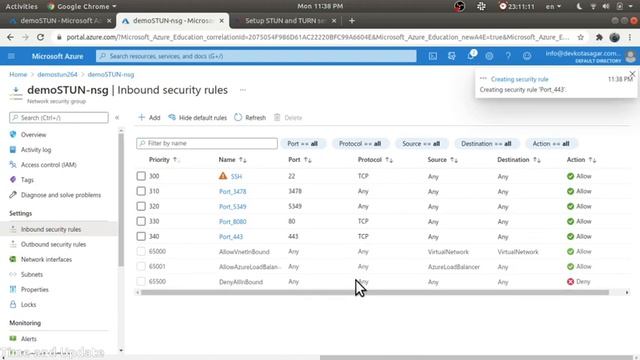Image resolution: width=640 pixels, height=360 pixels.
Task: Open the Port == all filter
Action: tap(302, 144)
